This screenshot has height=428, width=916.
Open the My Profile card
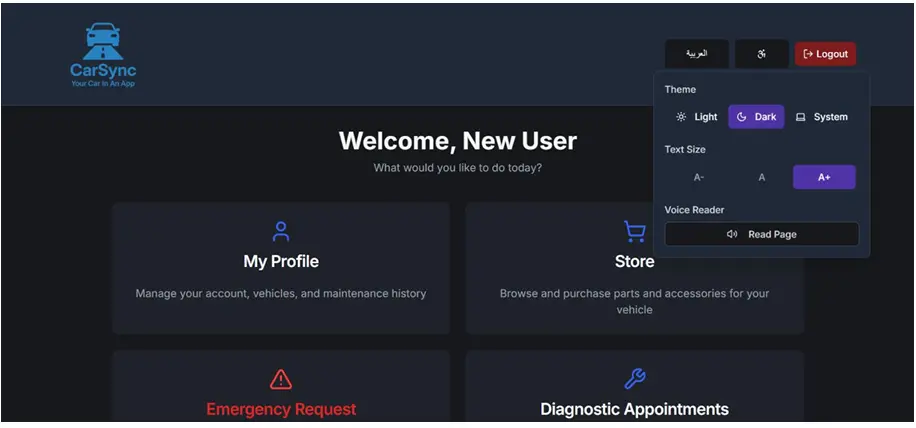(281, 268)
